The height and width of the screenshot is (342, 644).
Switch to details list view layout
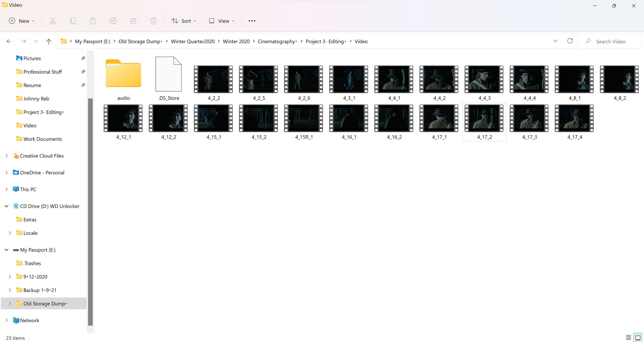(628, 337)
